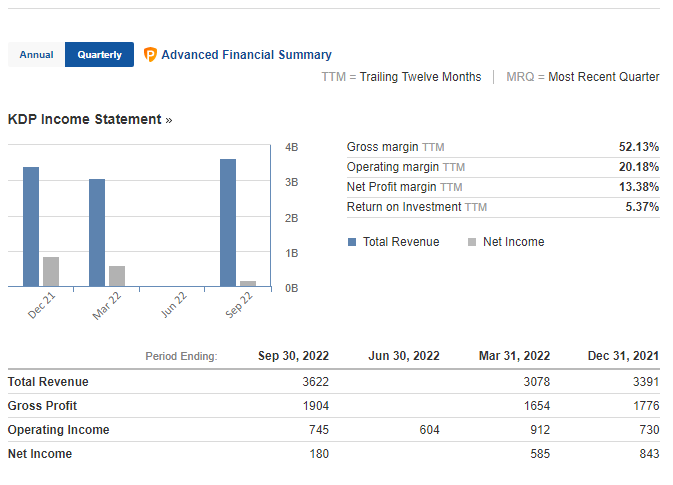
Task: Click the Return on Investment TTM label
Action: point(417,207)
